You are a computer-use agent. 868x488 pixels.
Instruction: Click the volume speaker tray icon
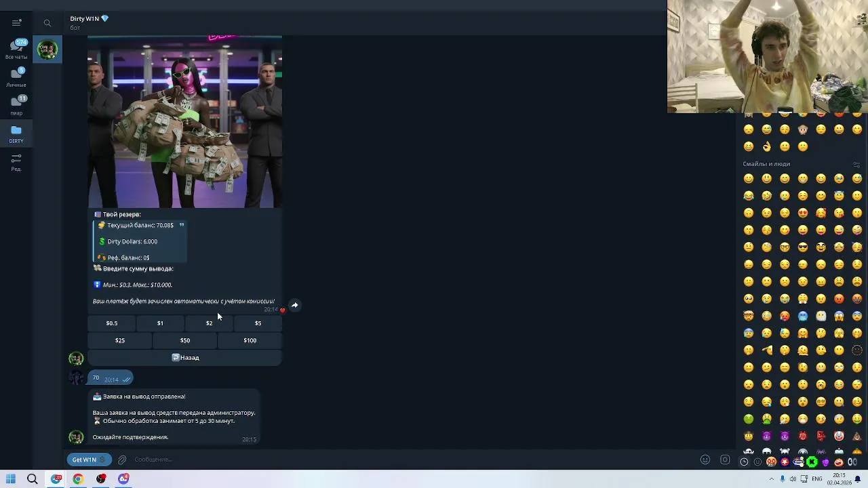point(793,479)
